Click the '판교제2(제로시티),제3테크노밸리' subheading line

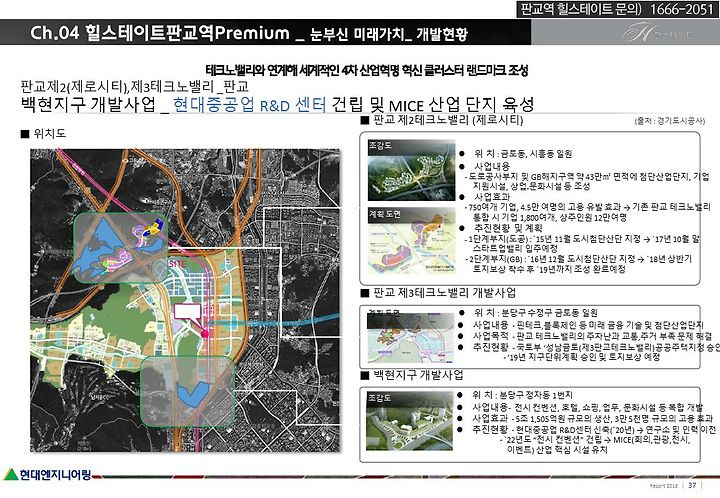[135, 86]
